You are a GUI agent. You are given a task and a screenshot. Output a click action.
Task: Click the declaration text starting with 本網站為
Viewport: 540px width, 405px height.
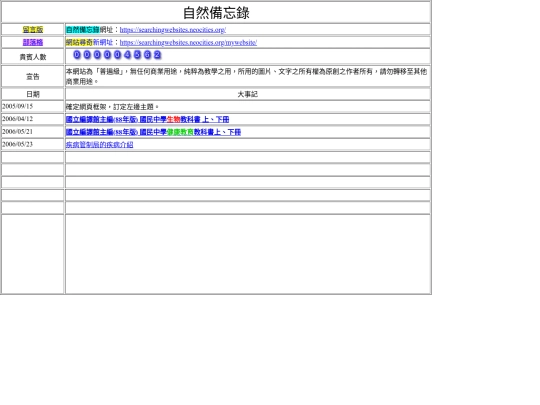point(246,76)
